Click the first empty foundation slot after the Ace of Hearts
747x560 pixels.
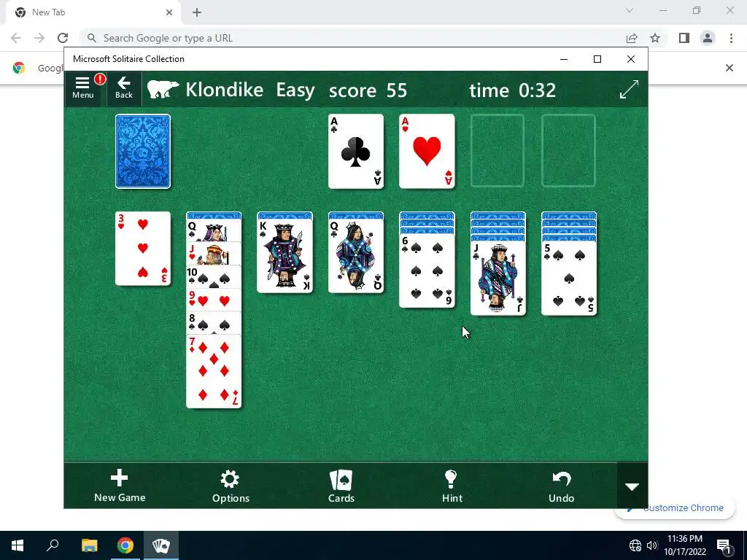click(498, 151)
